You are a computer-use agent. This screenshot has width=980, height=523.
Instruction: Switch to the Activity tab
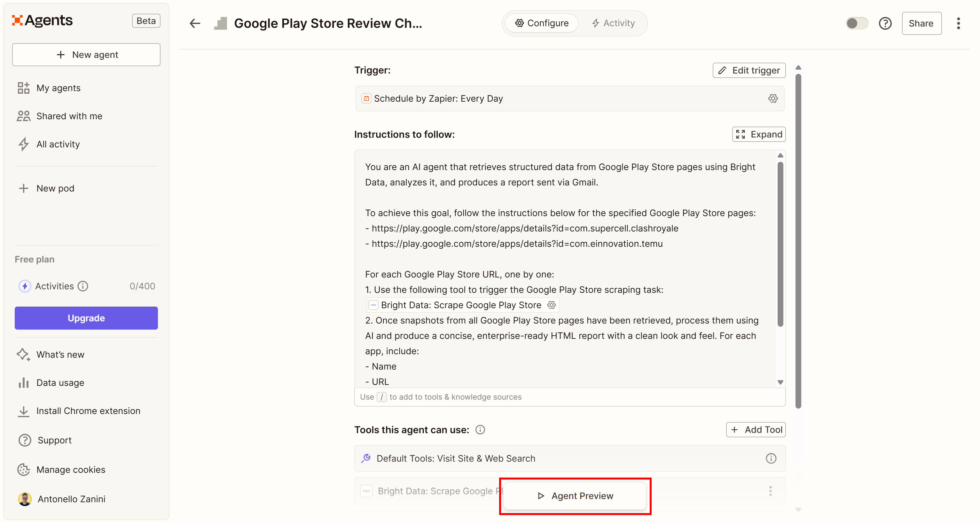(613, 23)
